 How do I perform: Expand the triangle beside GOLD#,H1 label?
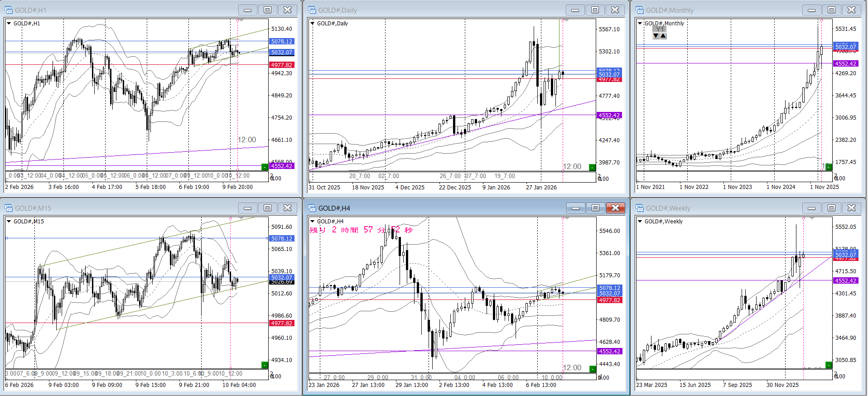click(9, 24)
